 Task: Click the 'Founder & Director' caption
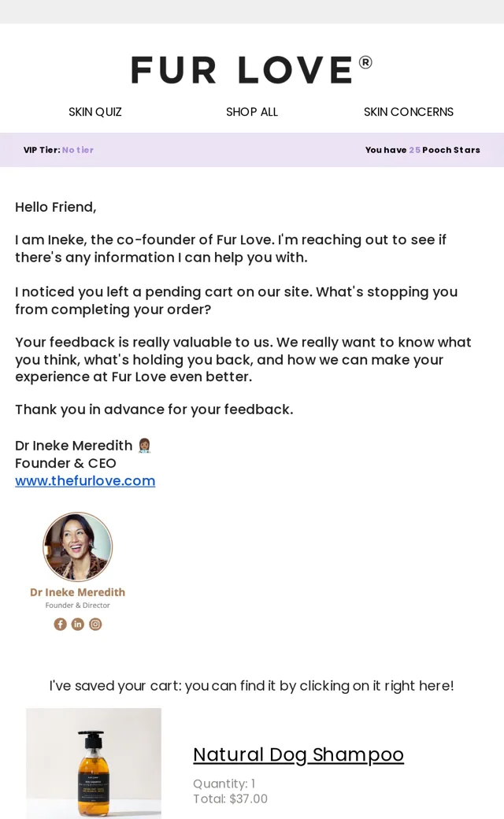pos(77,606)
